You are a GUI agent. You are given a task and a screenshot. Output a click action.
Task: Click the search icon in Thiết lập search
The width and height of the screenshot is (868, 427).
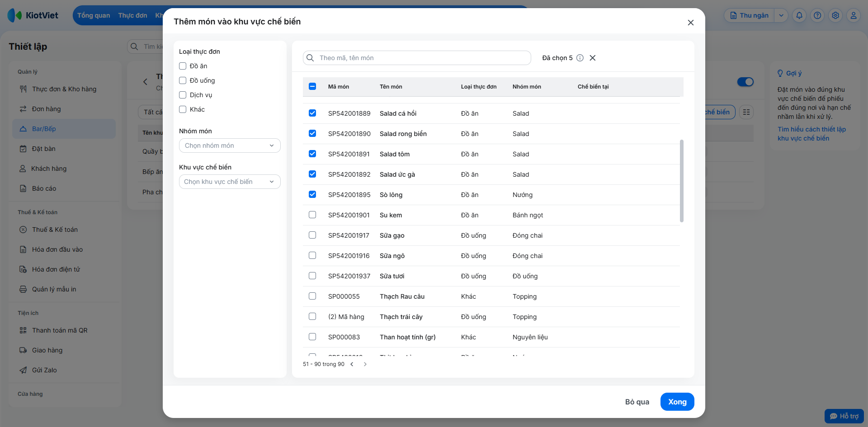click(x=134, y=47)
